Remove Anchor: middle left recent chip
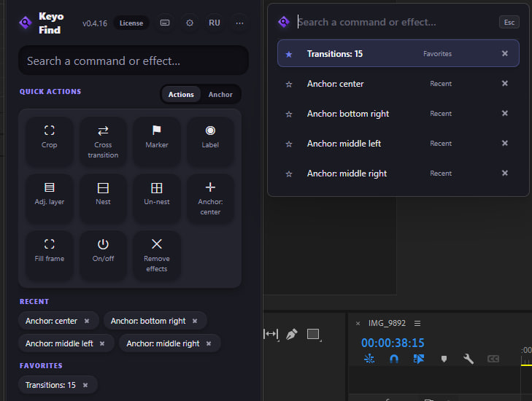The image size is (532, 401). (102, 343)
